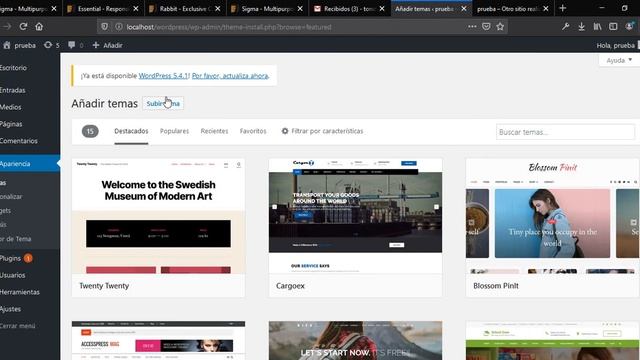640x360 pixels.
Task: Open the browser downloads arrow icon
Action: [x=581, y=27]
